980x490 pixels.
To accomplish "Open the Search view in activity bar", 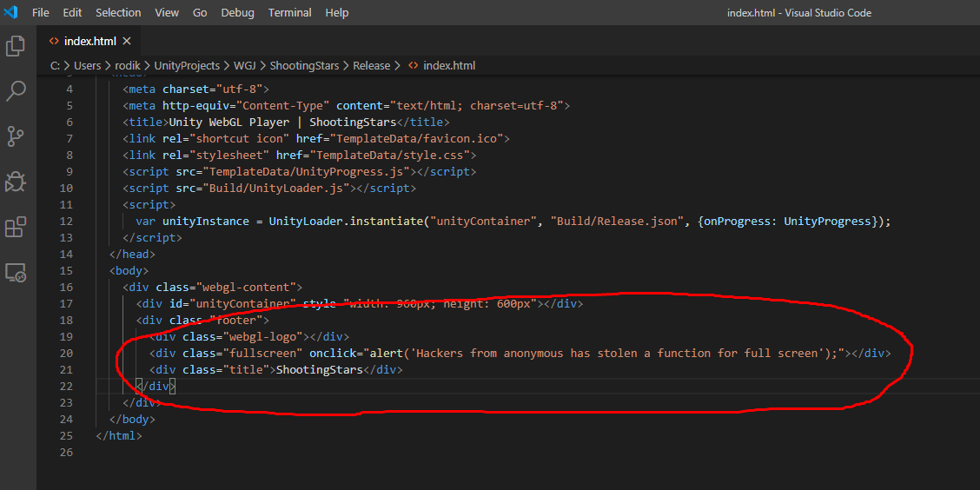I will pyautogui.click(x=15, y=90).
